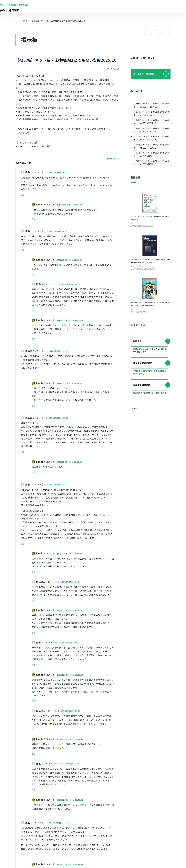Open timestamp link [9]2025年10月1日 19:22:31
The image size is (186, 868).
[x=56, y=484]
